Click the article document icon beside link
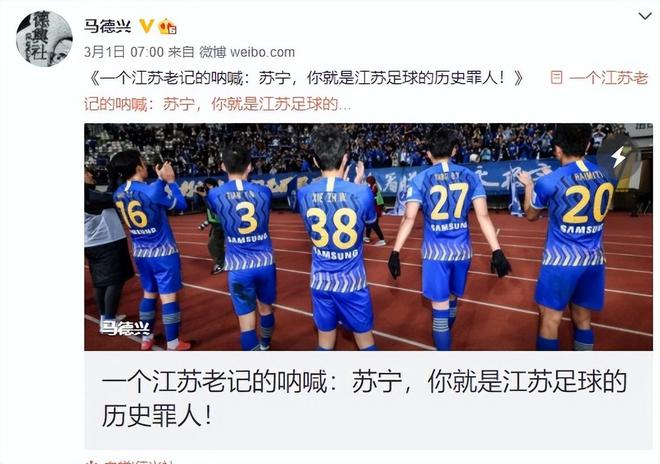 point(556,78)
